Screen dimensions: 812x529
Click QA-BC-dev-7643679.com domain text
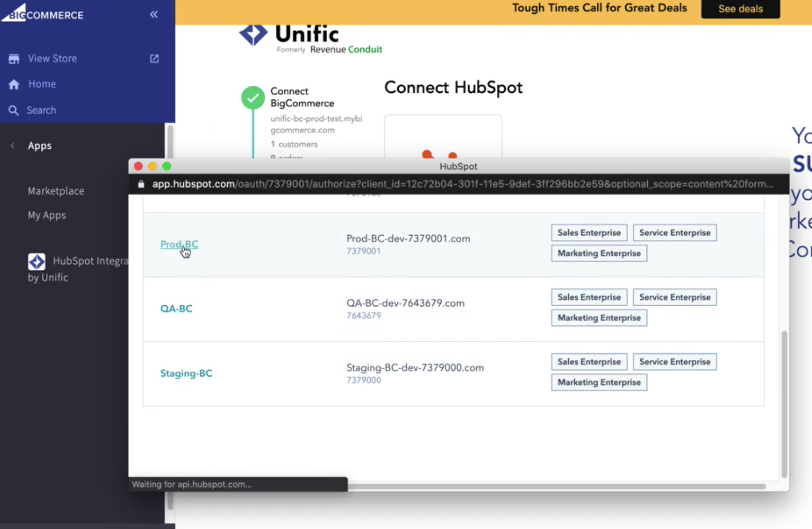point(405,303)
